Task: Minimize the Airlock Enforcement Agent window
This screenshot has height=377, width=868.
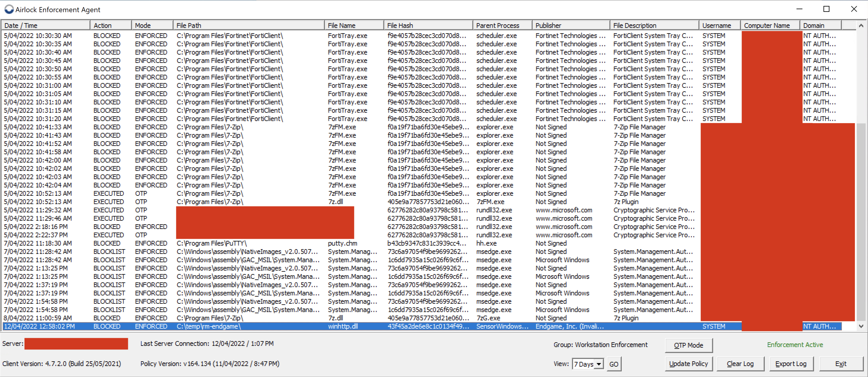Action: pyautogui.click(x=799, y=9)
